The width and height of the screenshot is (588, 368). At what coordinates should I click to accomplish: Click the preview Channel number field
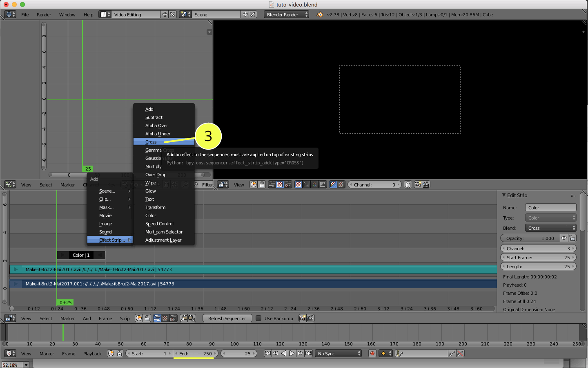(x=375, y=185)
